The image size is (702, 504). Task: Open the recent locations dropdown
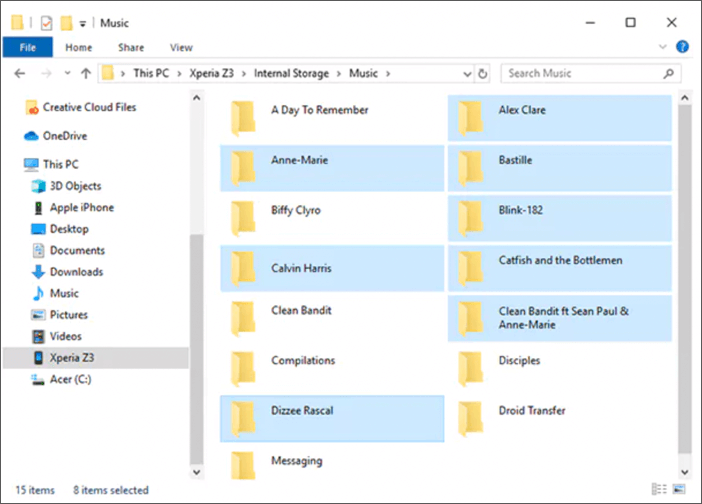coord(68,73)
